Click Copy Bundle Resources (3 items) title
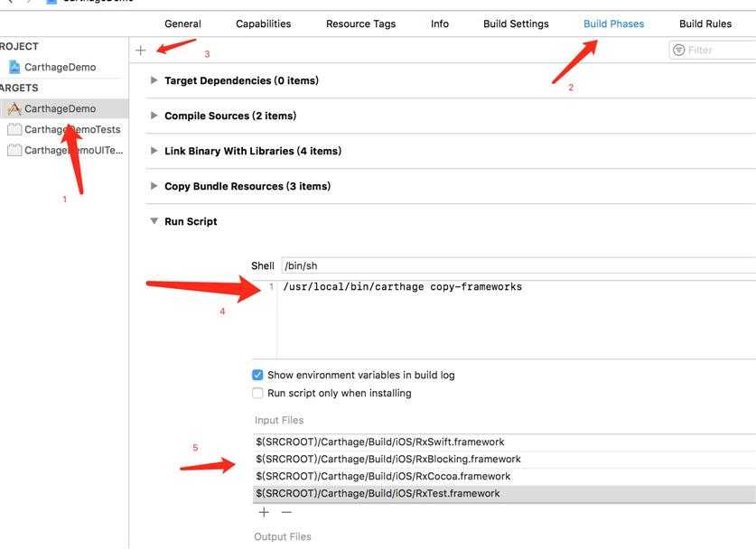Image resolution: width=756 pixels, height=549 pixels. [x=247, y=186]
